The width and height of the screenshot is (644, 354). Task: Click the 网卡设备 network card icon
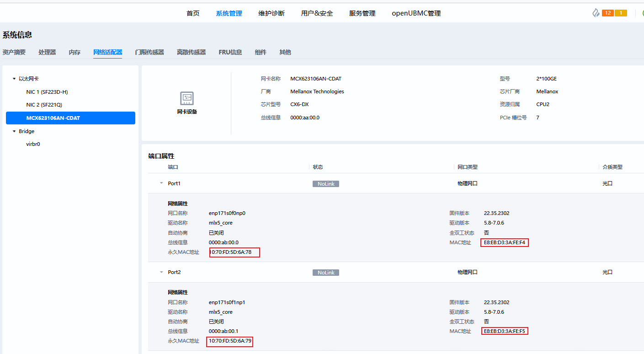click(x=187, y=98)
